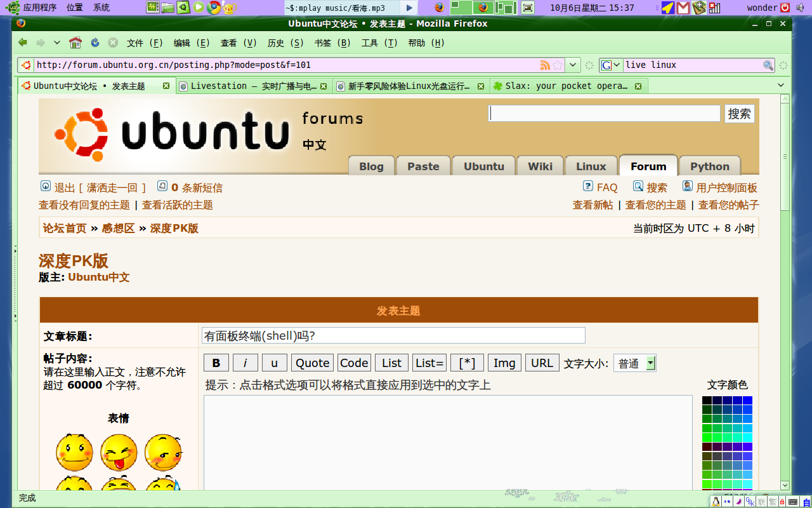The image size is (812, 508).
Task: Click the search magnifier in Firefox search box
Action: pos(768,65)
